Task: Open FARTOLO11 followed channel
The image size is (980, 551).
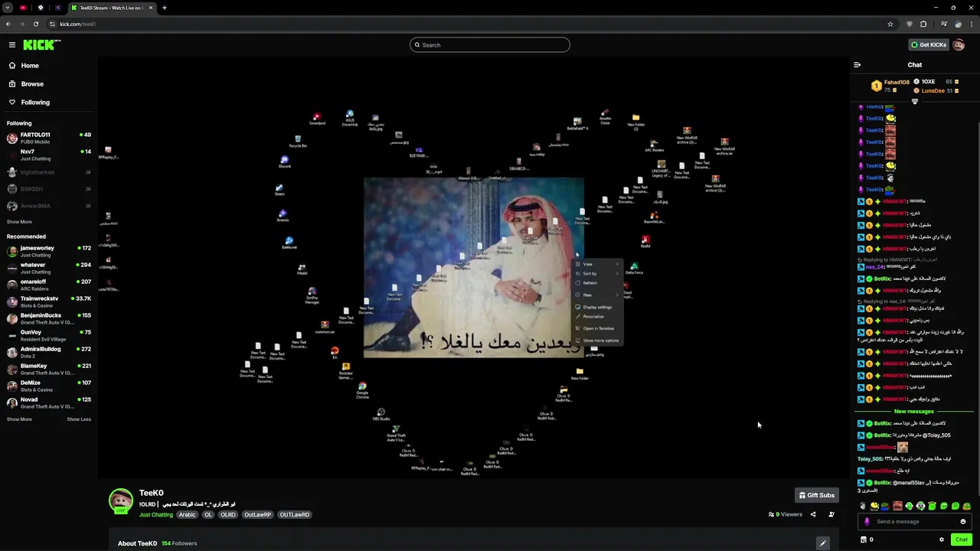Action: [49, 139]
